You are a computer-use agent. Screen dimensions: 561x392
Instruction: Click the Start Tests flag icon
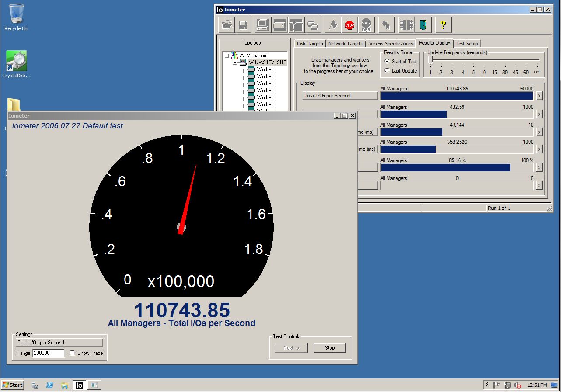click(333, 25)
